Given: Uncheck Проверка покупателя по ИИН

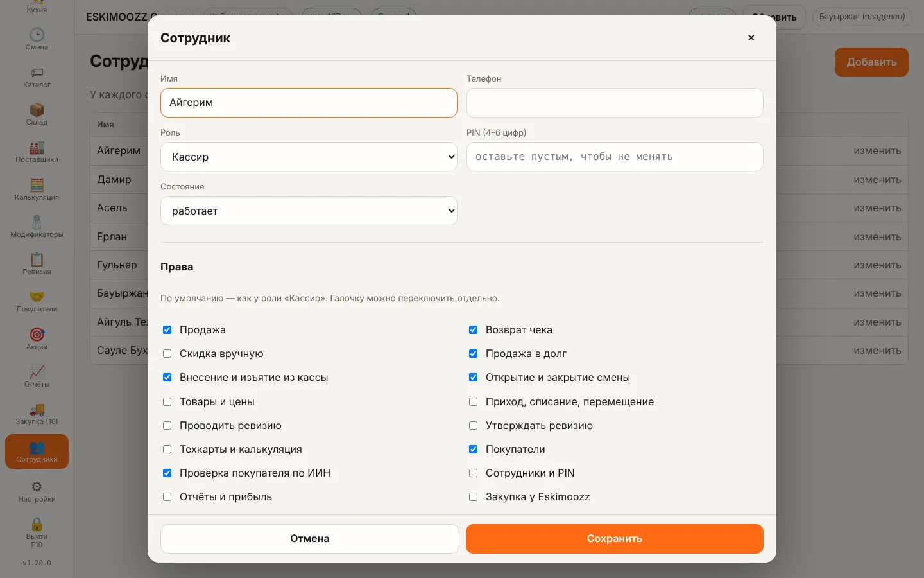Looking at the screenshot, I should (167, 473).
